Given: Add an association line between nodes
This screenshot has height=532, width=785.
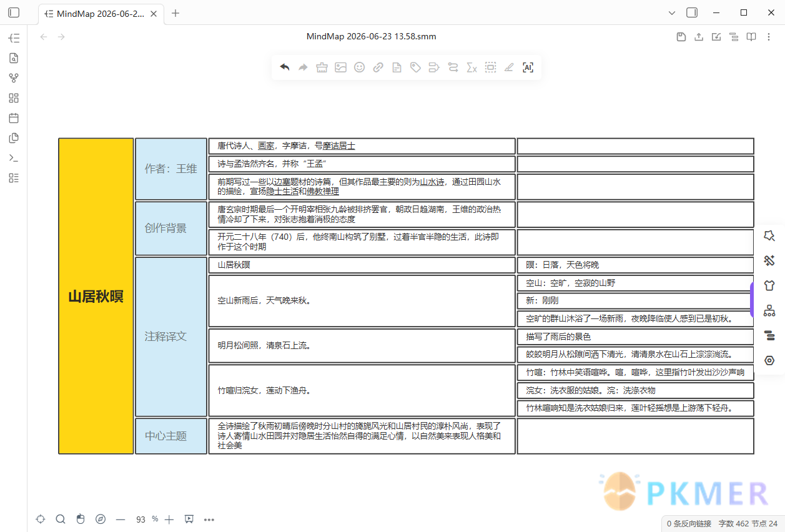Looking at the screenshot, I should point(453,67).
